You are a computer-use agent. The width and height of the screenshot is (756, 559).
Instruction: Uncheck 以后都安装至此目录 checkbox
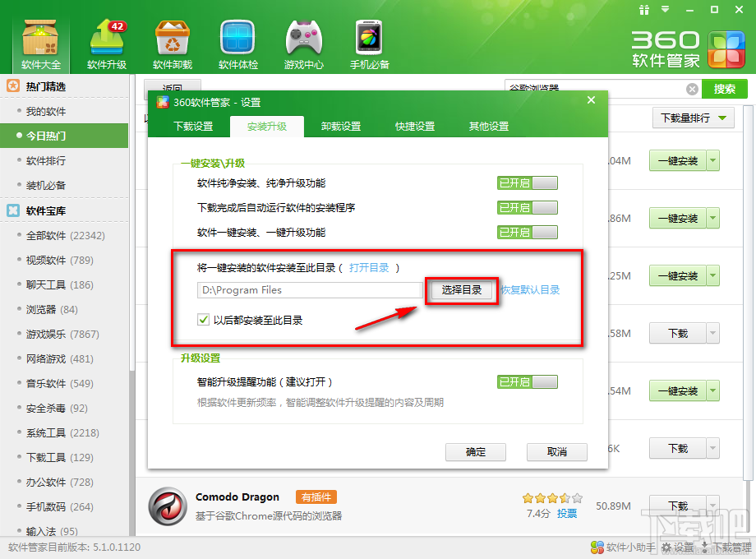pyautogui.click(x=203, y=320)
